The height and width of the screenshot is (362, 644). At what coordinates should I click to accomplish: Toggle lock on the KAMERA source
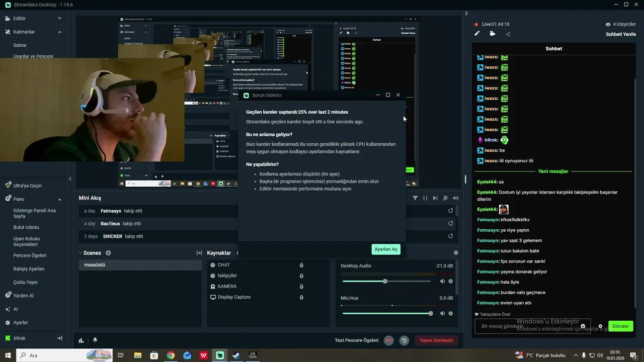point(301,287)
